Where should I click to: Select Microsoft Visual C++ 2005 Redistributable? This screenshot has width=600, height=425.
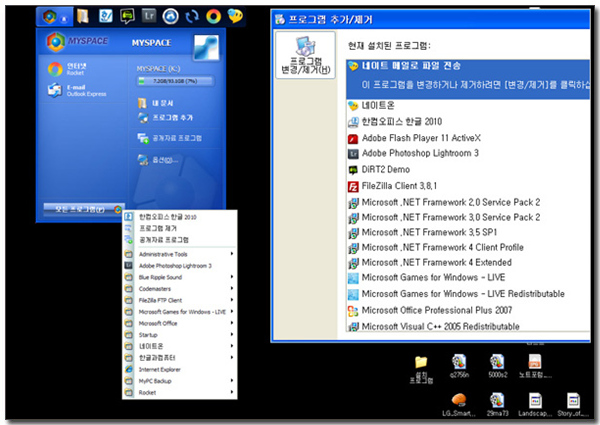[468, 326]
